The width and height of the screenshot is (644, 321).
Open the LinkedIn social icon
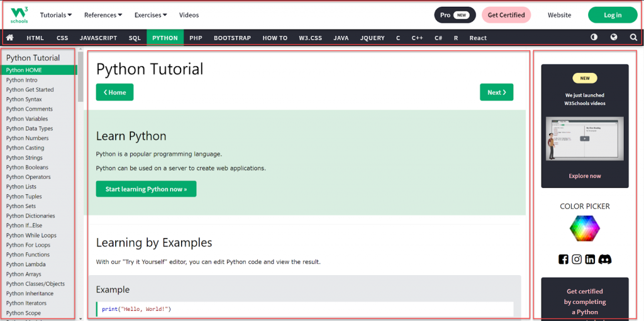pos(590,259)
